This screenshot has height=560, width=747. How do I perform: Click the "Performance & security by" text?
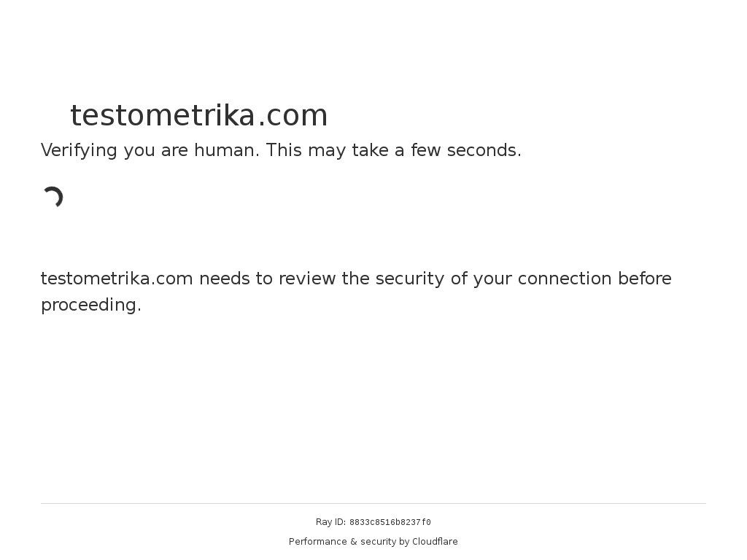(349, 542)
